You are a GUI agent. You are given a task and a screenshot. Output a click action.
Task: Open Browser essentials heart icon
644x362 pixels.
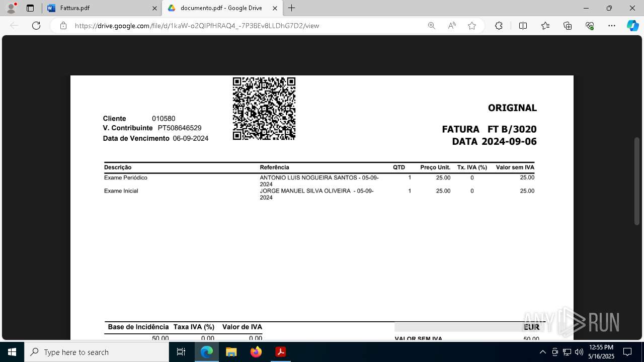pos(590,26)
